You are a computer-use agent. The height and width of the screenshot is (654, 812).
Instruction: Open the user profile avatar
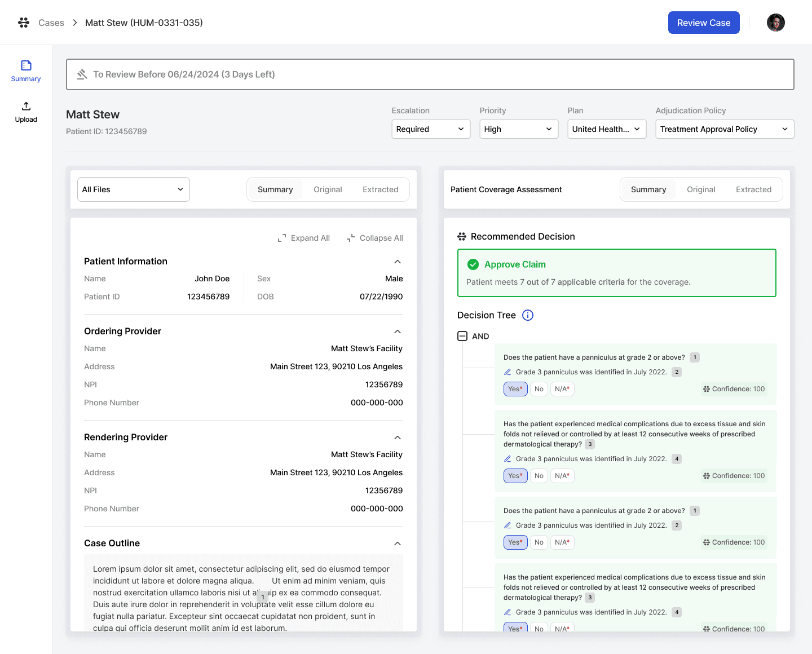(x=776, y=23)
